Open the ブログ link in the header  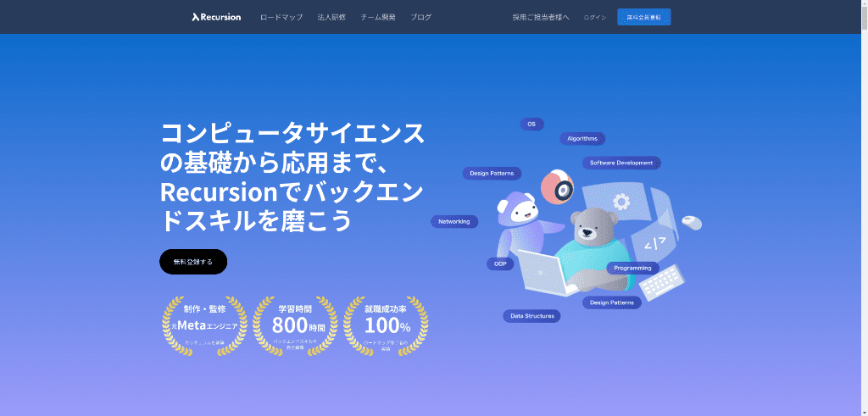(420, 17)
